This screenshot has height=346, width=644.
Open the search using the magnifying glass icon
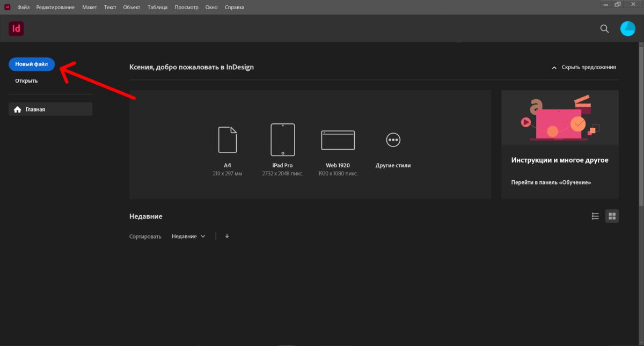point(604,28)
